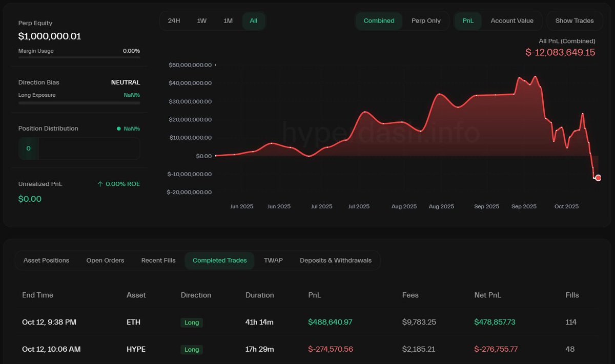Open the Open Orders tab
The height and width of the screenshot is (364, 615).
pyautogui.click(x=105, y=261)
